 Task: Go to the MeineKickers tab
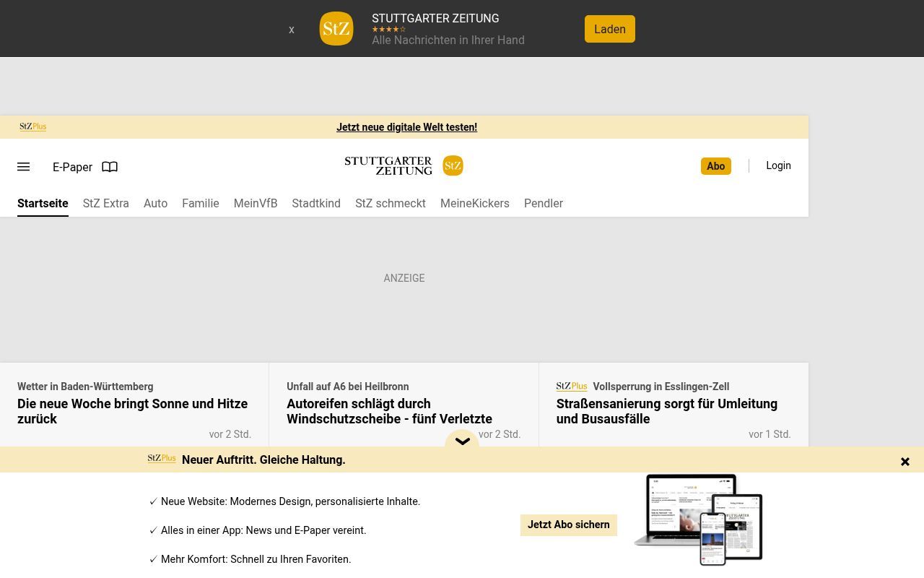(475, 204)
